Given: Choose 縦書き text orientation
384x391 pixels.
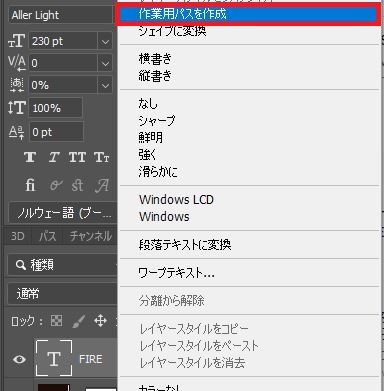Looking at the screenshot, I should pos(155,76).
